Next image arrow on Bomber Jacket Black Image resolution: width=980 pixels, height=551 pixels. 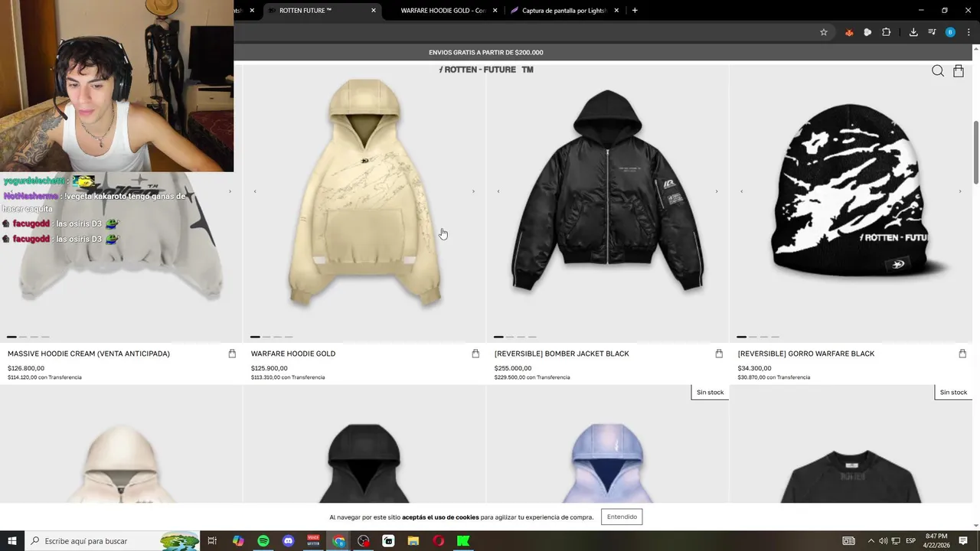click(x=717, y=191)
